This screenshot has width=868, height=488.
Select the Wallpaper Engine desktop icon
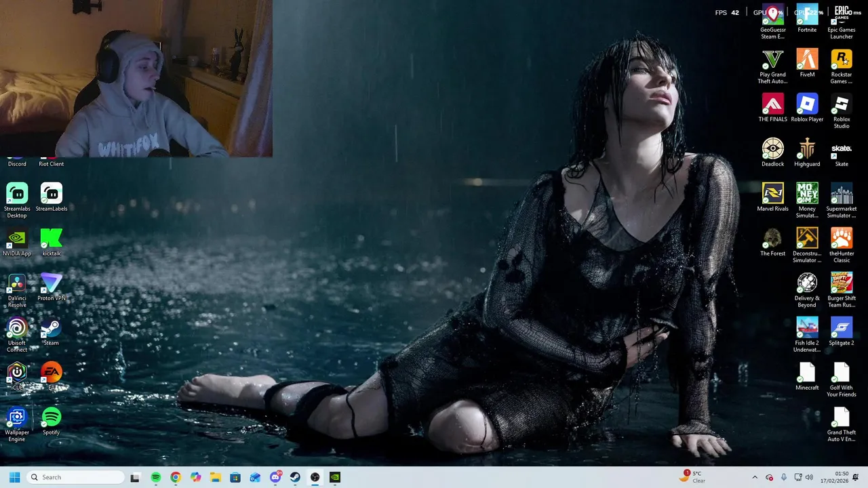coord(17,424)
